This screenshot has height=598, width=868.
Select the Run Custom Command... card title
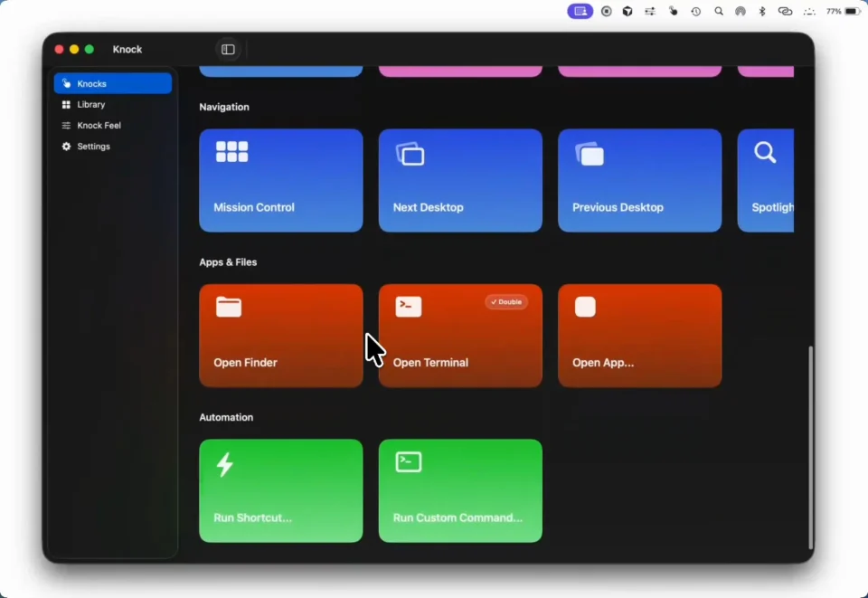458,517
